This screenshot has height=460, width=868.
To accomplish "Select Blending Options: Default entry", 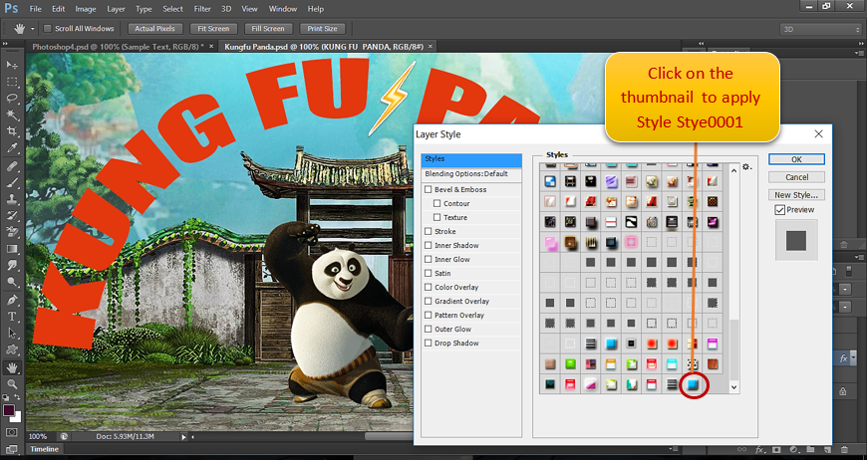I will (x=471, y=173).
